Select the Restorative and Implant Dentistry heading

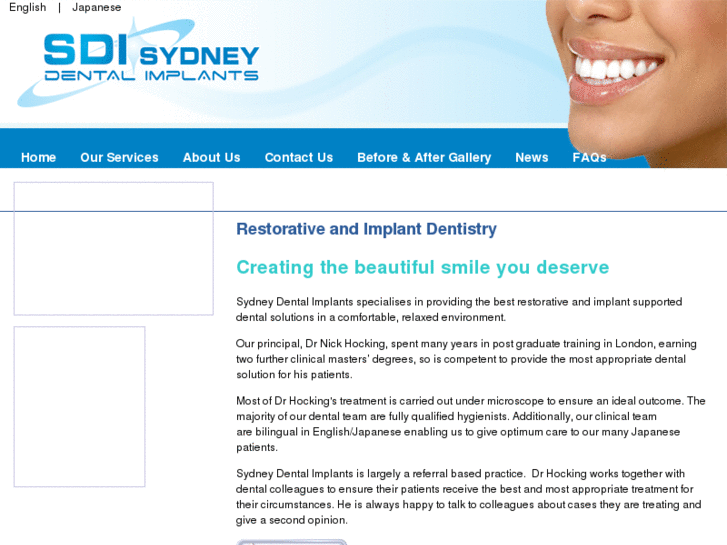click(x=366, y=229)
